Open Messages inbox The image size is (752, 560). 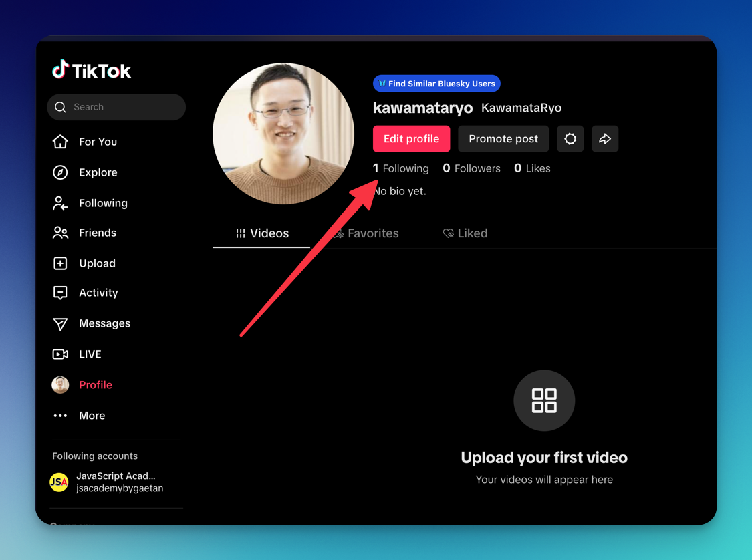point(104,323)
